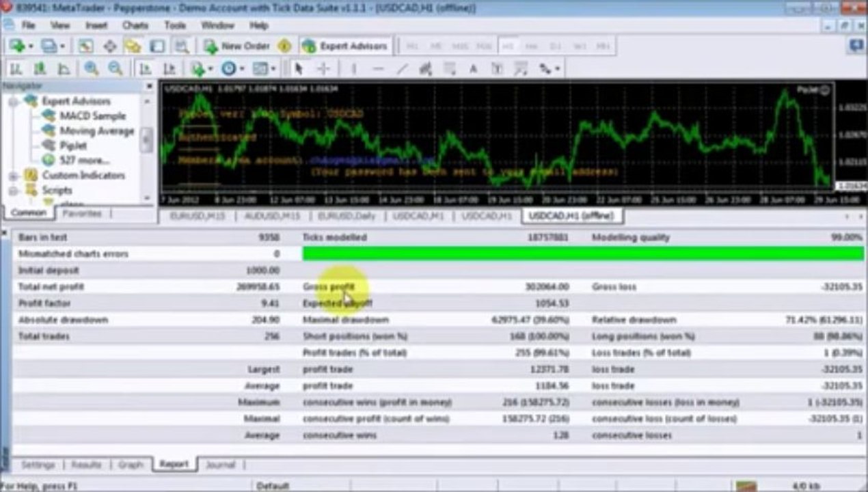The image size is (868, 492).
Task: Toggle chart Auto Scroll
Action: tap(145, 68)
